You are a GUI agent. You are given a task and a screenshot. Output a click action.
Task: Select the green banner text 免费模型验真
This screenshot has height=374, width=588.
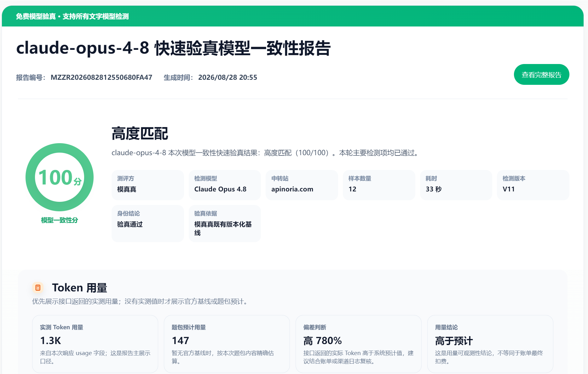(x=36, y=16)
